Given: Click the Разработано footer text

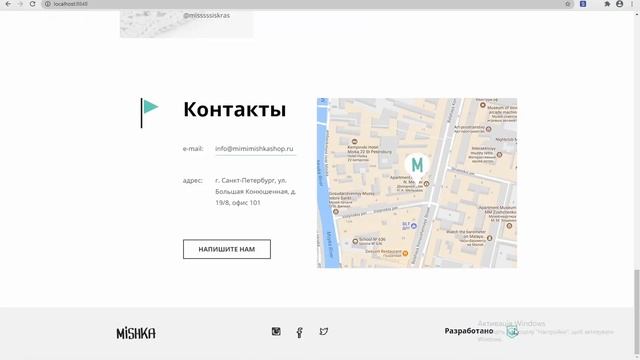Looking at the screenshot, I should [469, 331].
